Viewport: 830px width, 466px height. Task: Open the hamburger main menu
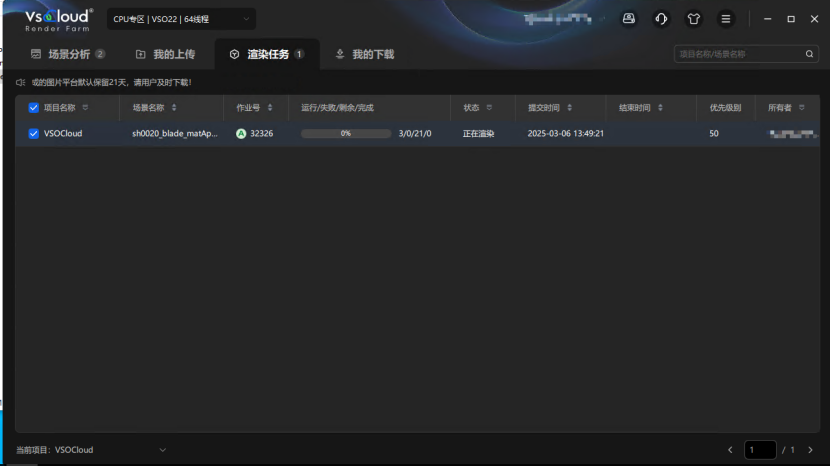(726, 19)
